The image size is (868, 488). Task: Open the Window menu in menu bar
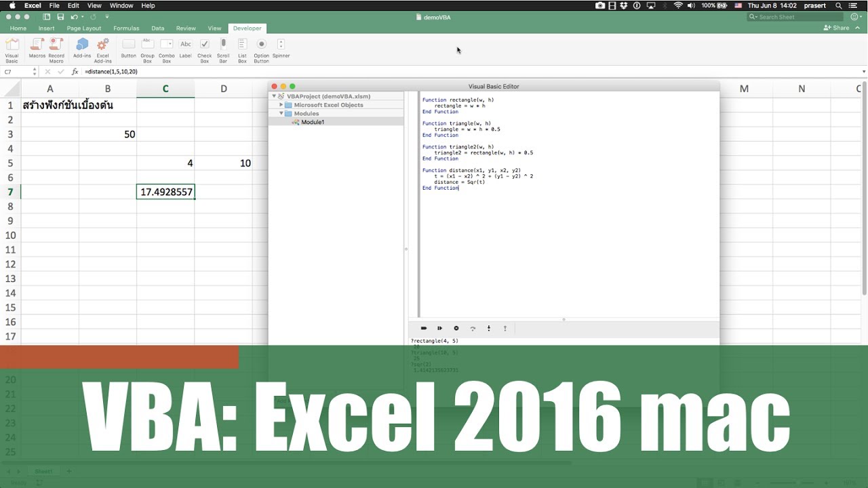pyautogui.click(x=121, y=5)
